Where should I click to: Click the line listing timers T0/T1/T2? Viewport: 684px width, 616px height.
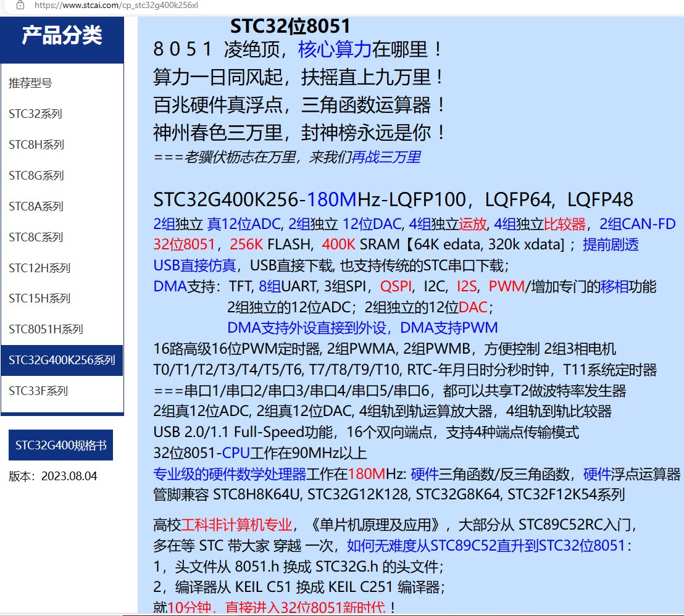click(405, 370)
